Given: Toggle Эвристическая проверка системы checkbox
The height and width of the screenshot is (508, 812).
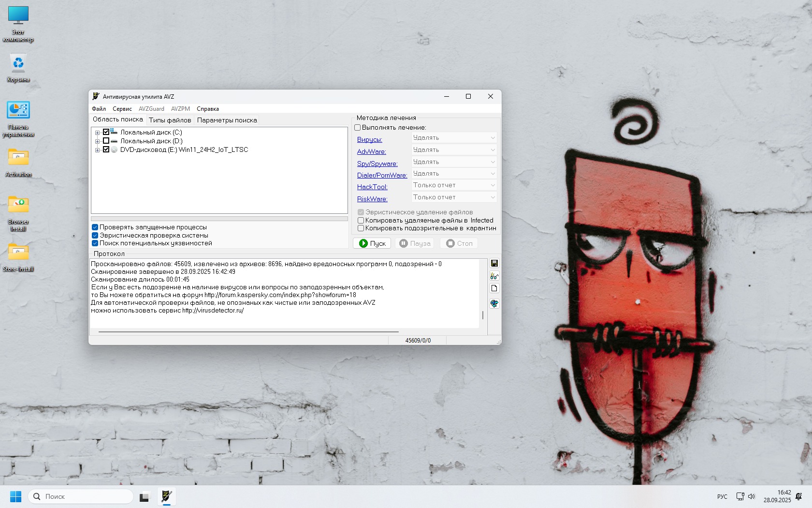Looking at the screenshot, I should 95,236.
